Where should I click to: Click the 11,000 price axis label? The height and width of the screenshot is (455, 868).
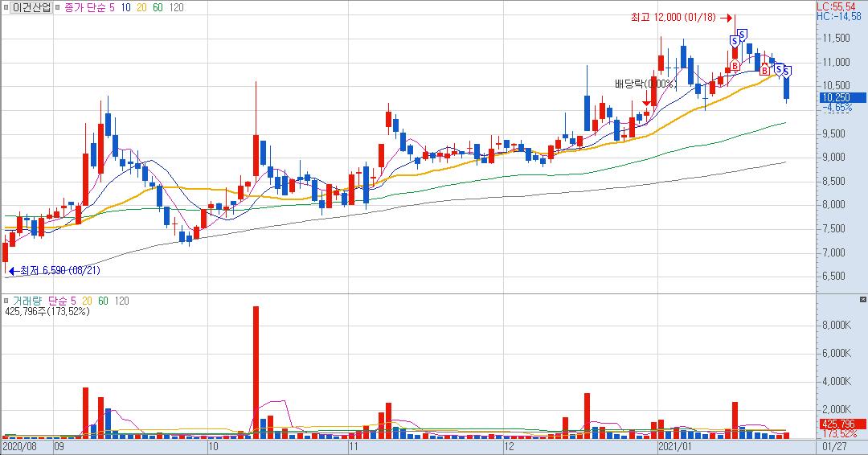click(x=837, y=62)
